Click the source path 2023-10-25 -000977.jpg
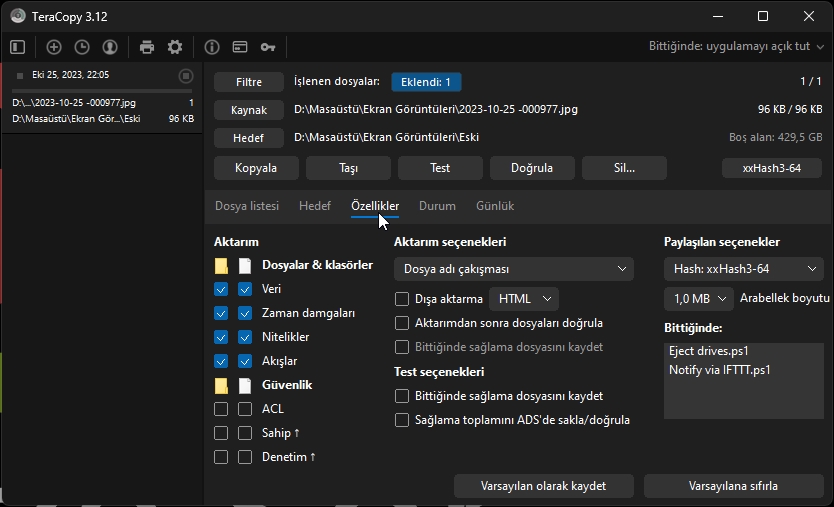This screenshot has width=834, height=507. click(x=436, y=109)
